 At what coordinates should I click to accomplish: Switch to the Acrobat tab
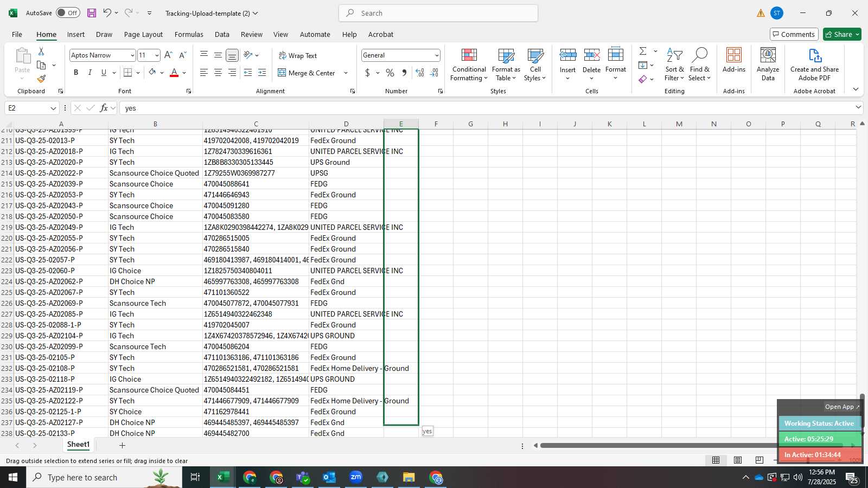[x=381, y=34]
